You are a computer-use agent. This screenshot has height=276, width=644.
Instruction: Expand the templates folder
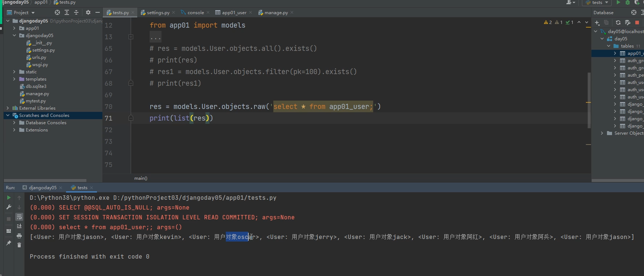[14, 79]
